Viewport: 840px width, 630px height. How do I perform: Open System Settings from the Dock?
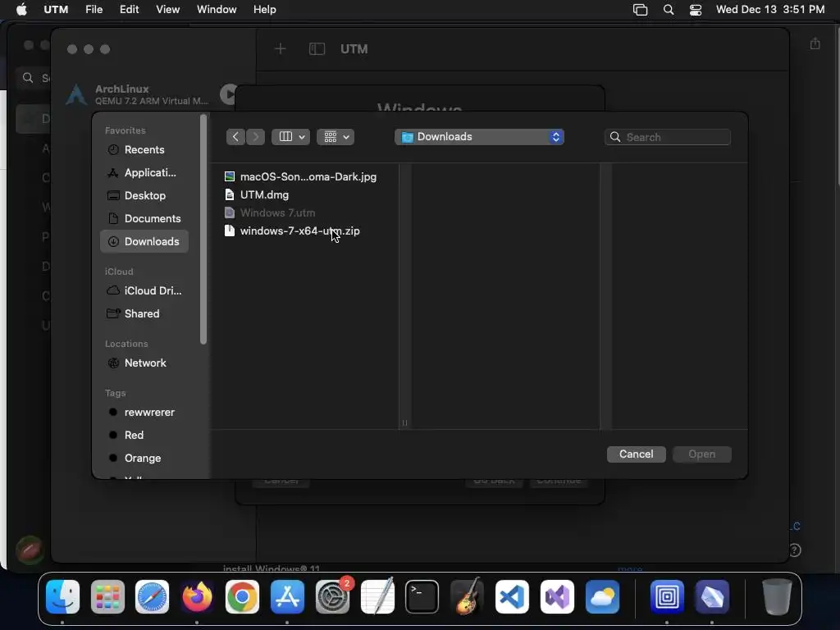point(333,597)
